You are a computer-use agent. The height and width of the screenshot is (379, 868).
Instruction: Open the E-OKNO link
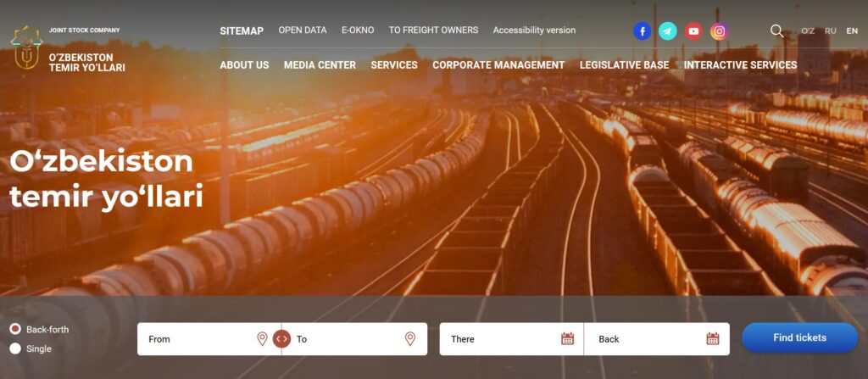coord(358,30)
